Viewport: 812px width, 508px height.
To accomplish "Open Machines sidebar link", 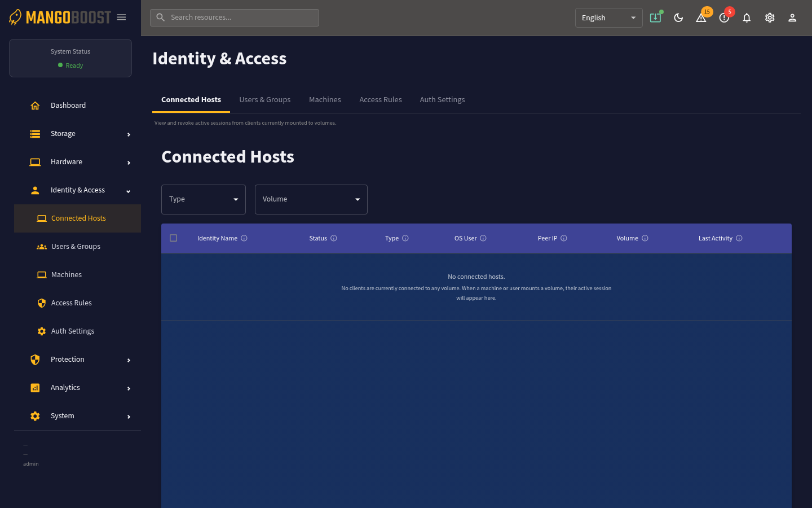I will 77,275.
